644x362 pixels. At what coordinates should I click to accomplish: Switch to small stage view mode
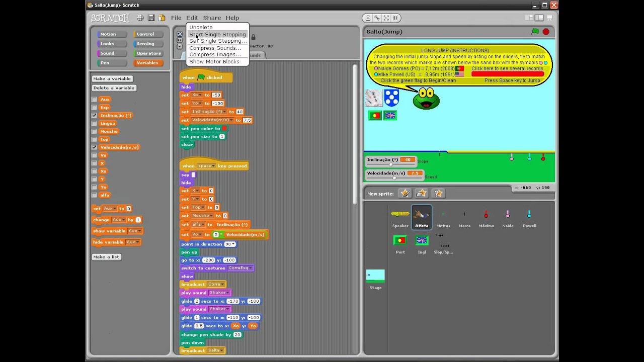(x=528, y=18)
